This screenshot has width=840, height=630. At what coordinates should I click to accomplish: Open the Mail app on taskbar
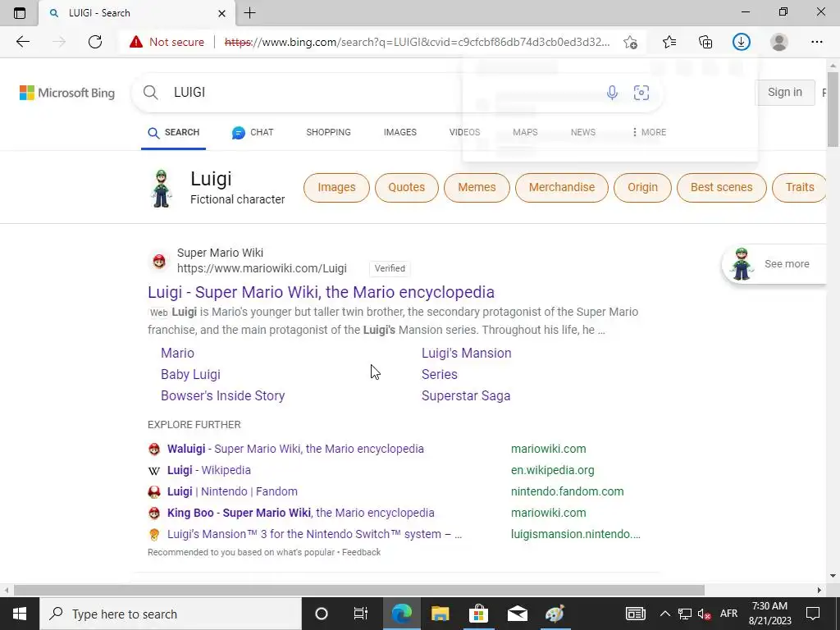pos(518,614)
